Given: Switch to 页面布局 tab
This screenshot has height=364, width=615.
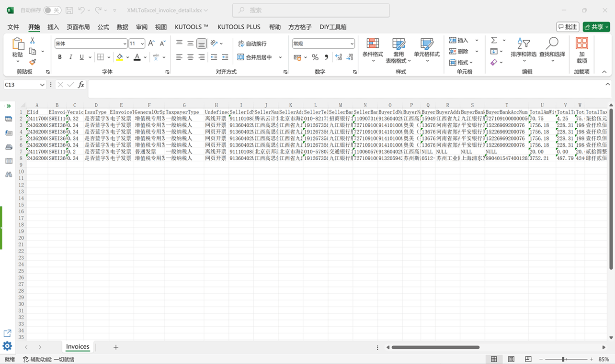Looking at the screenshot, I should (78, 27).
